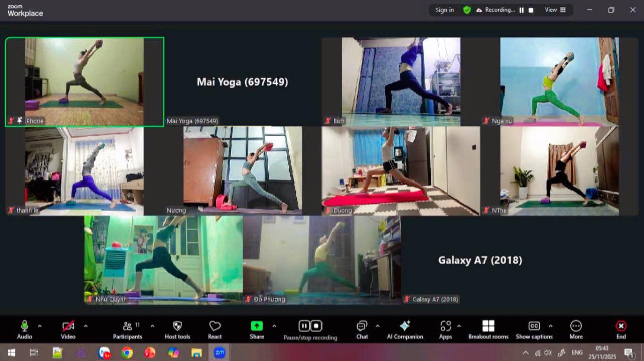Click the green encryption shield icon
The image size is (644, 361).
click(x=467, y=10)
